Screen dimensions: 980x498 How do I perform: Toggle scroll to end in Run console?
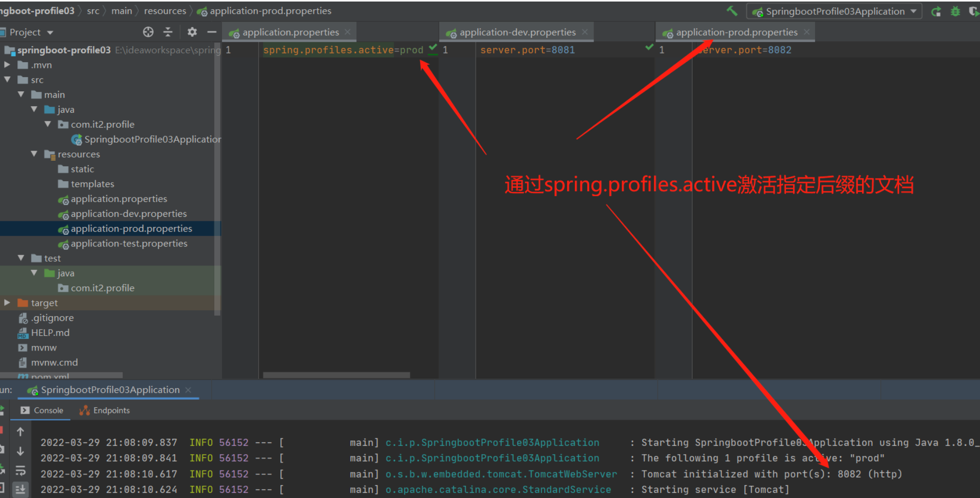click(x=20, y=489)
